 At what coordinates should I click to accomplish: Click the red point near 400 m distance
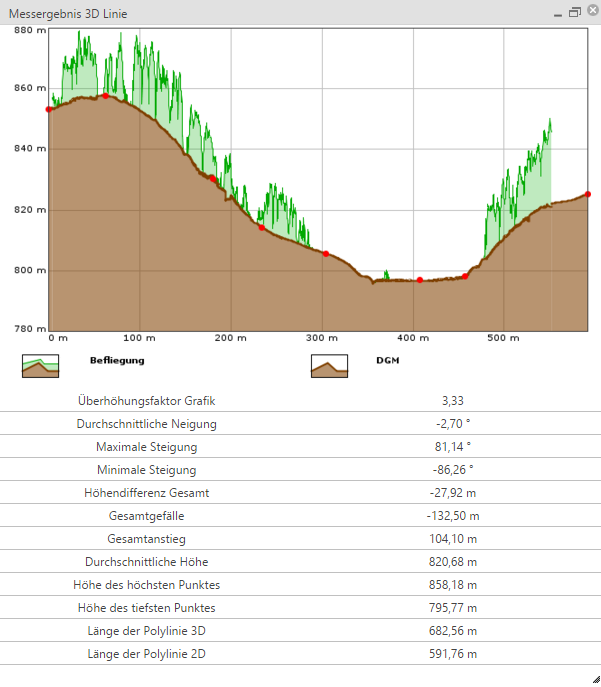click(x=419, y=280)
